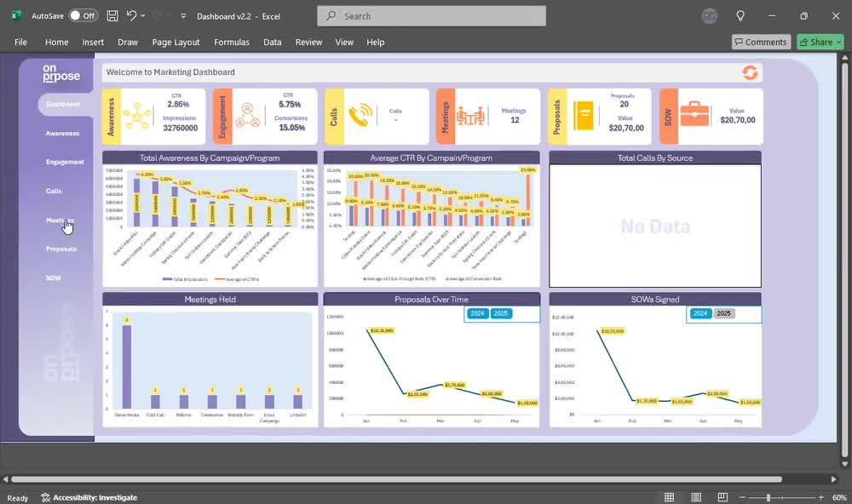
Task: Click the SOW Value $20,70,00
Action: [x=737, y=120]
